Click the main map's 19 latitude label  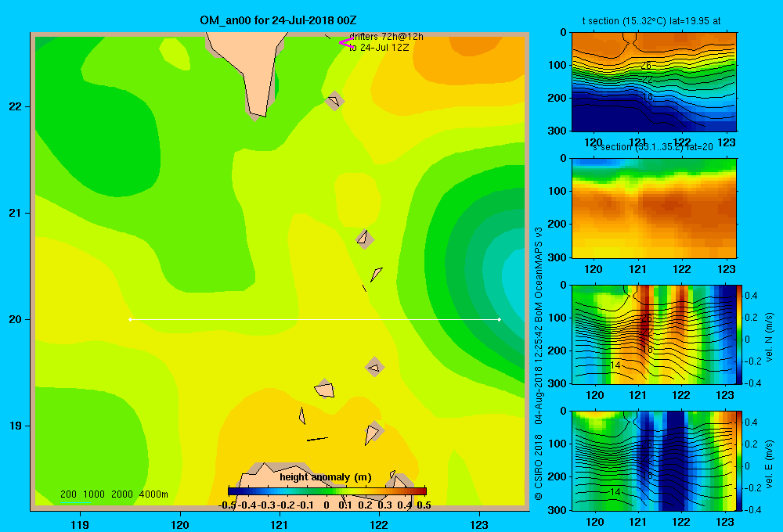[x=16, y=426]
